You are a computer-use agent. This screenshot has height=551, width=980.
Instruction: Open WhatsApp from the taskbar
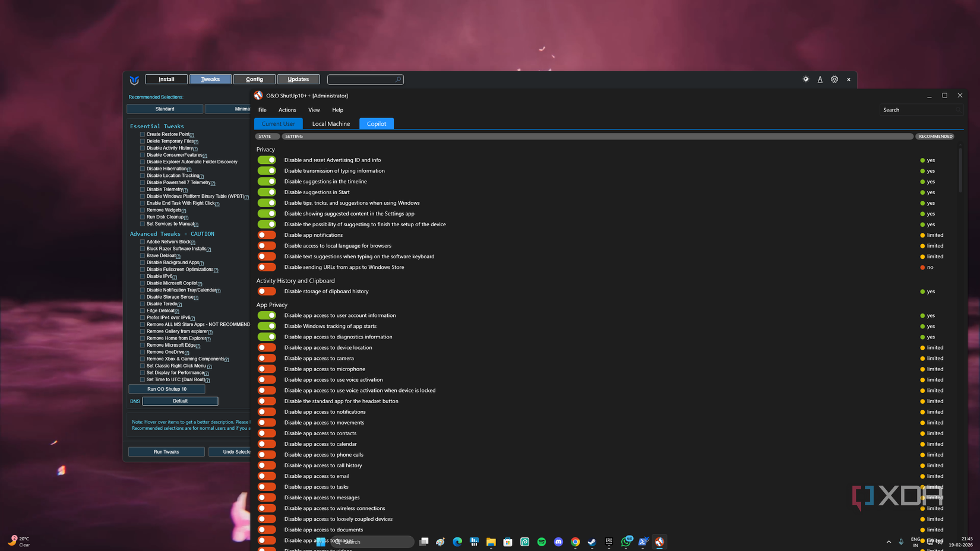click(626, 541)
